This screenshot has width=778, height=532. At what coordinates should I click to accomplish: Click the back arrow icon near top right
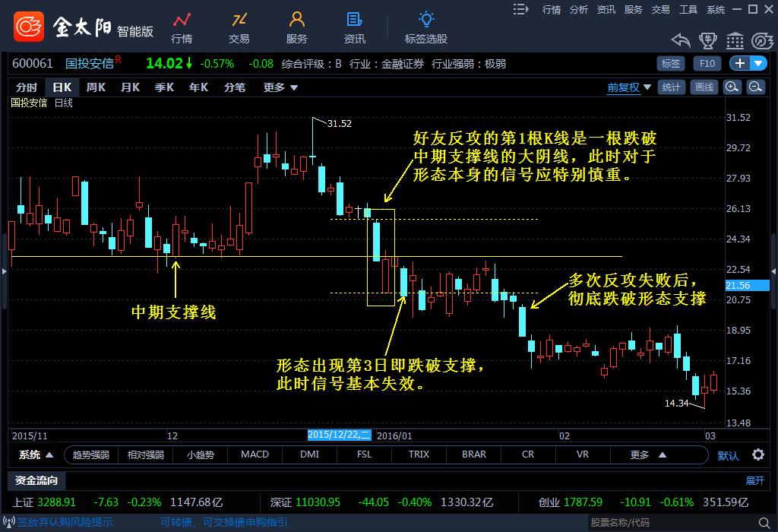tap(680, 40)
